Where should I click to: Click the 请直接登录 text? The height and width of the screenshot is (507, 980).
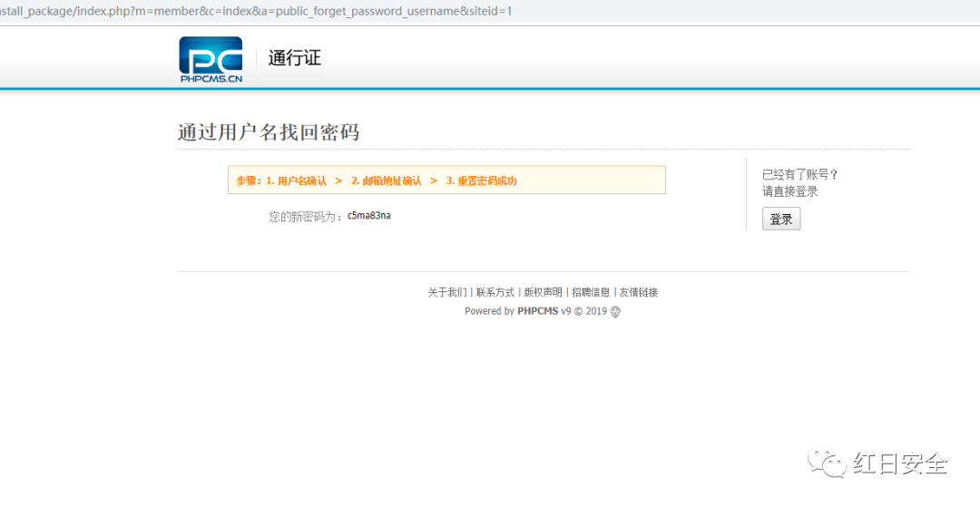[x=789, y=191]
